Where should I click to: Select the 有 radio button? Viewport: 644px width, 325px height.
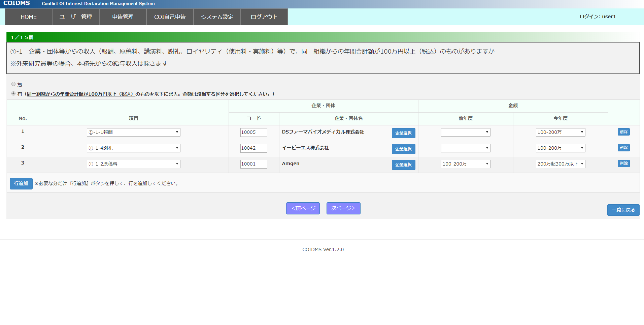pos(13,93)
